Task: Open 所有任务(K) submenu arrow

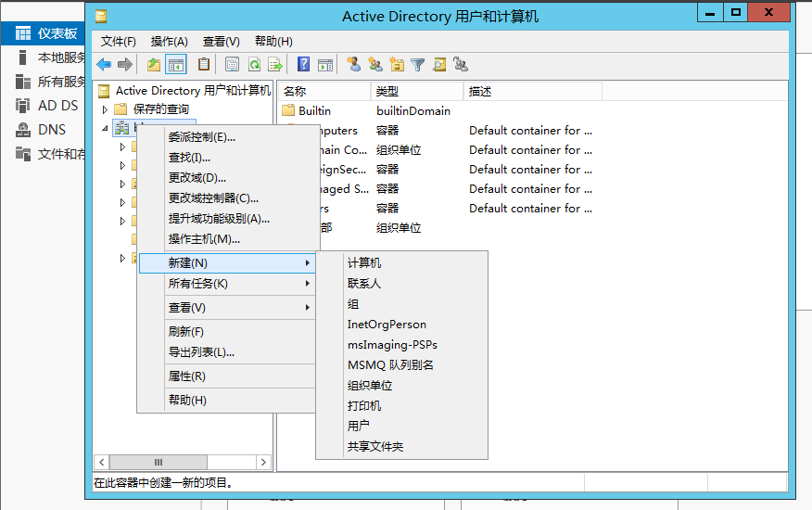Action: click(x=308, y=284)
